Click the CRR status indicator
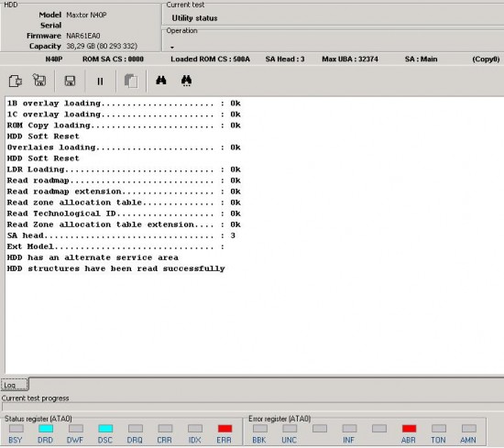504x448 pixels. [165, 429]
